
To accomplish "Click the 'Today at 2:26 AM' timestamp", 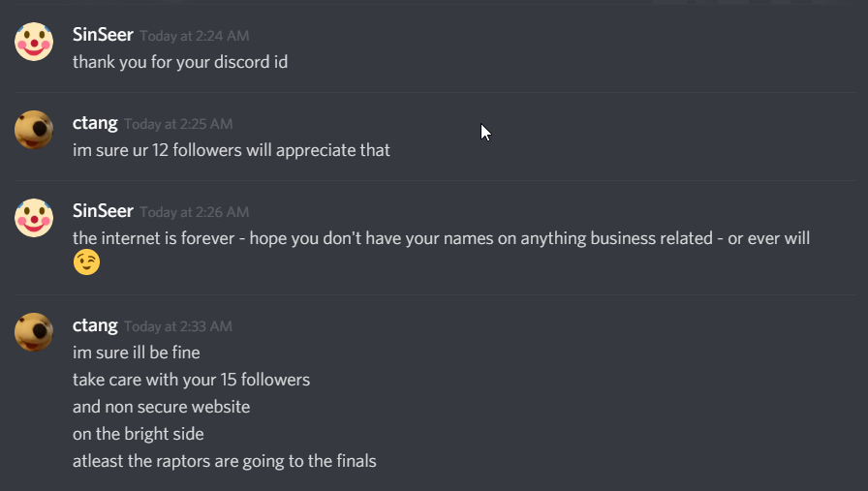I will point(195,212).
